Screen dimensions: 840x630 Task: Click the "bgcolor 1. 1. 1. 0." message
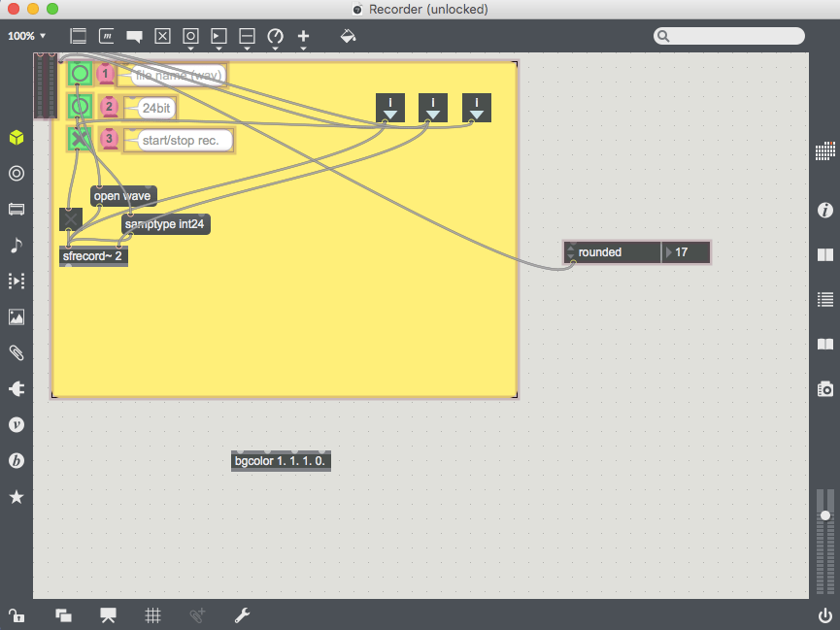point(281,461)
